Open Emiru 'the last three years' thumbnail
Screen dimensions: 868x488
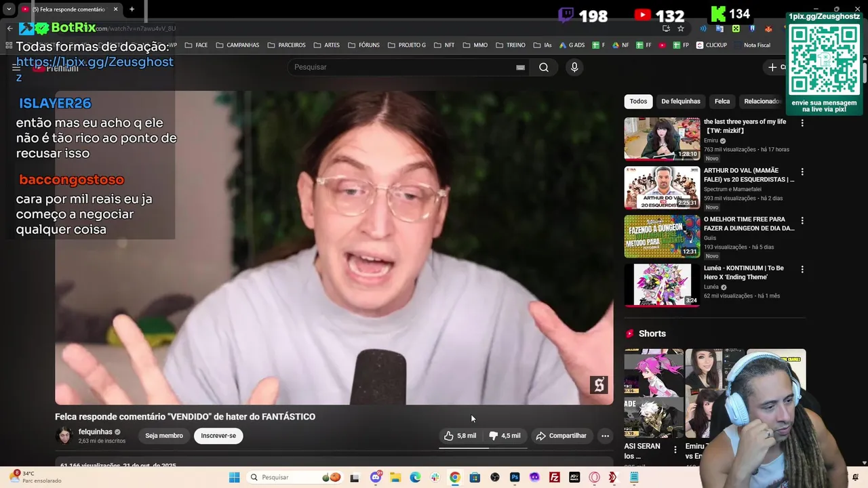point(662,138)
